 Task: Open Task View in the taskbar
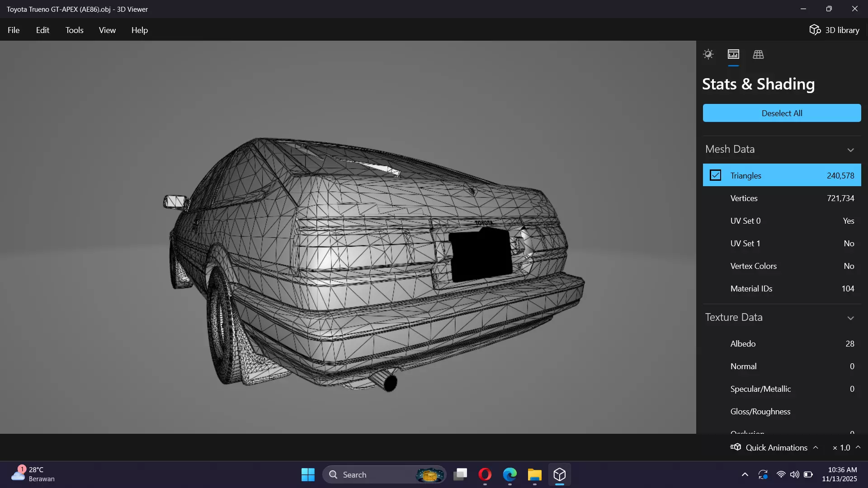point(460,474)
